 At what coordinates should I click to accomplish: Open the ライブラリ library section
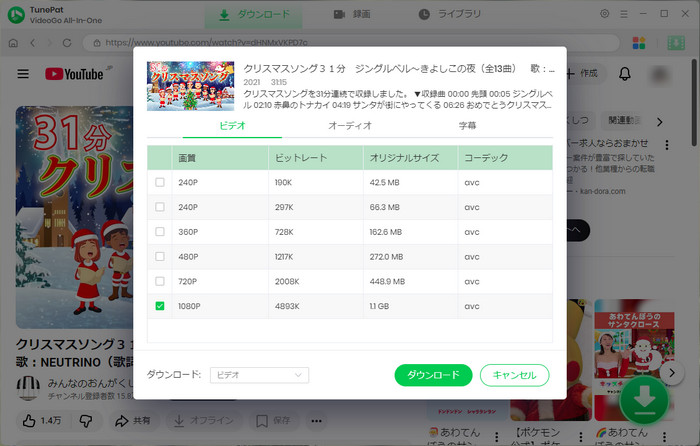(x=448, y=15)
